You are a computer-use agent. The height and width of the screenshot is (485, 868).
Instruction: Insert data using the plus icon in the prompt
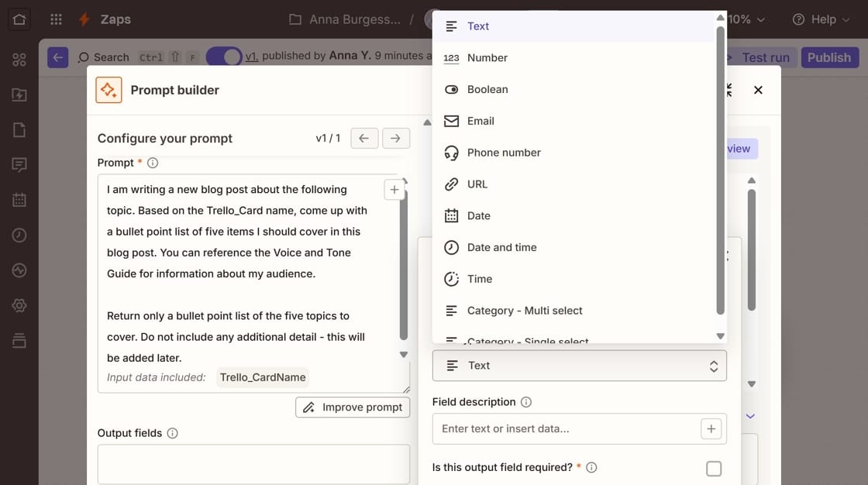click(x=394, y=188)
